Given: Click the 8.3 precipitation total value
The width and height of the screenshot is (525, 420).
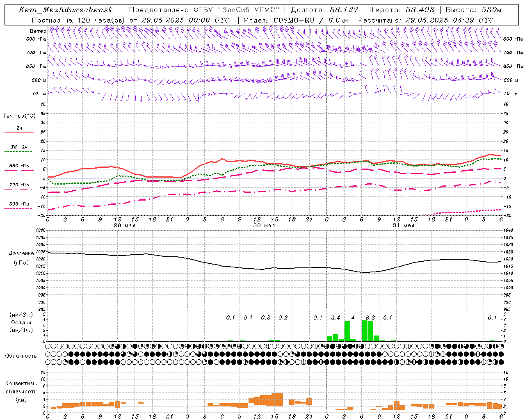Looking at the screenshot, I should point(370,317).
